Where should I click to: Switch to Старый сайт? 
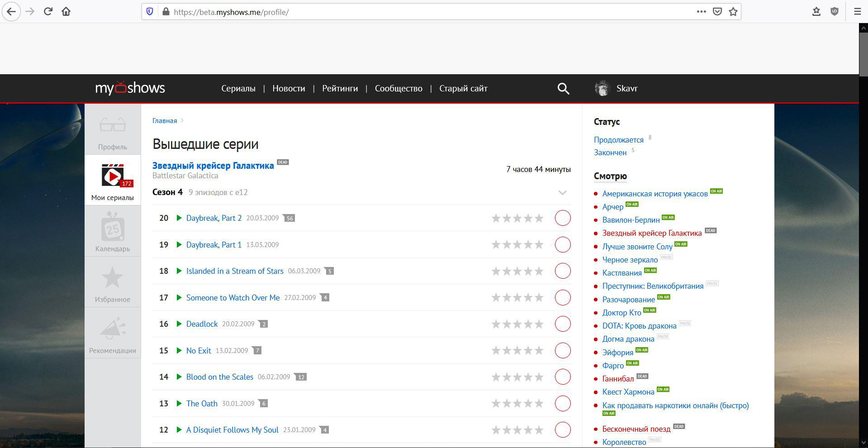click(463, 89)
